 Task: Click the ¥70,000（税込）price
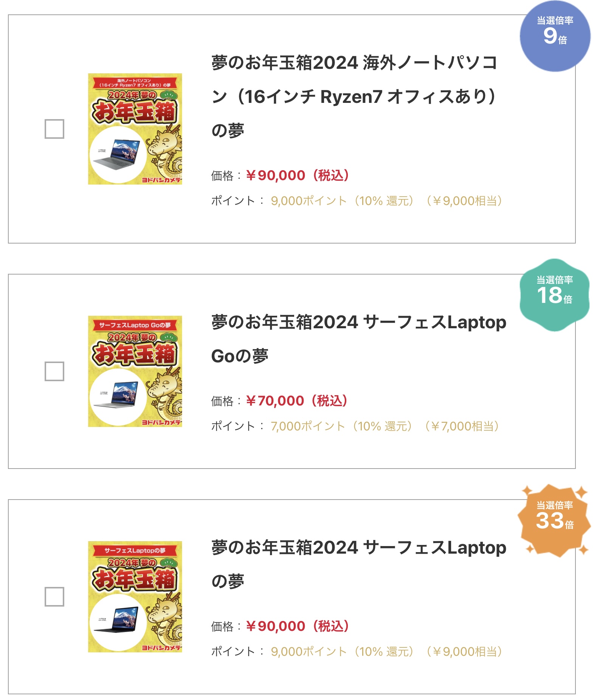[x=297, y=401]
